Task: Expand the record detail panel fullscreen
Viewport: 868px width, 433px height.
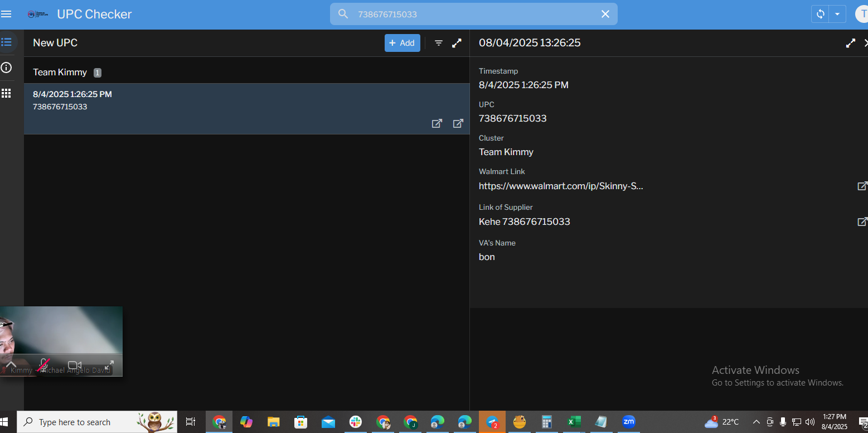Action: (850, 43)
